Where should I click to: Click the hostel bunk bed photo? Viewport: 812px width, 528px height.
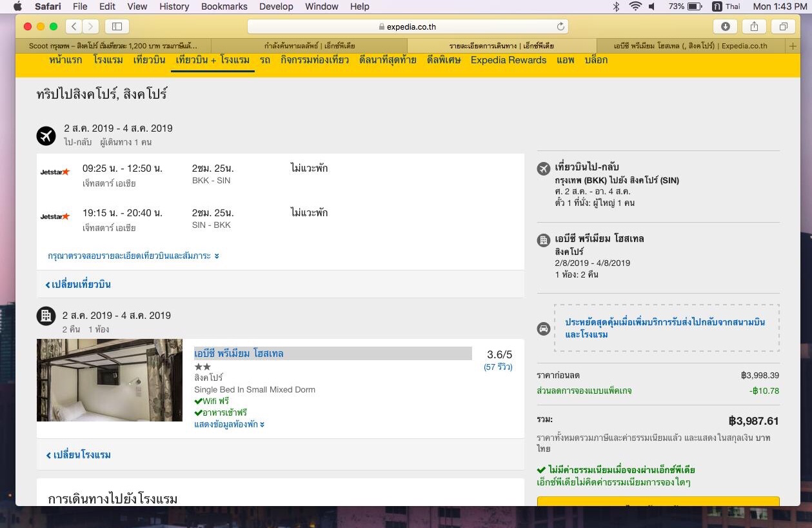point(110,380)
